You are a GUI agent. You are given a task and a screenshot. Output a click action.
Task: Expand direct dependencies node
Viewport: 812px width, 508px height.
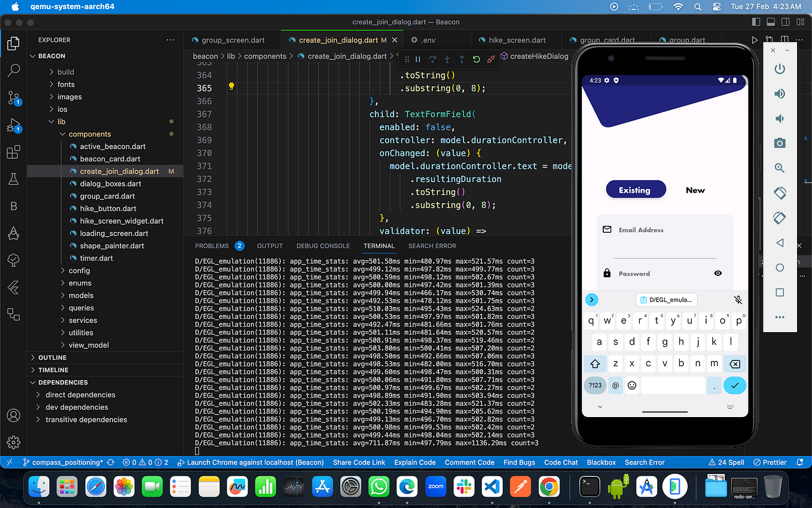[x=80, y=395]
